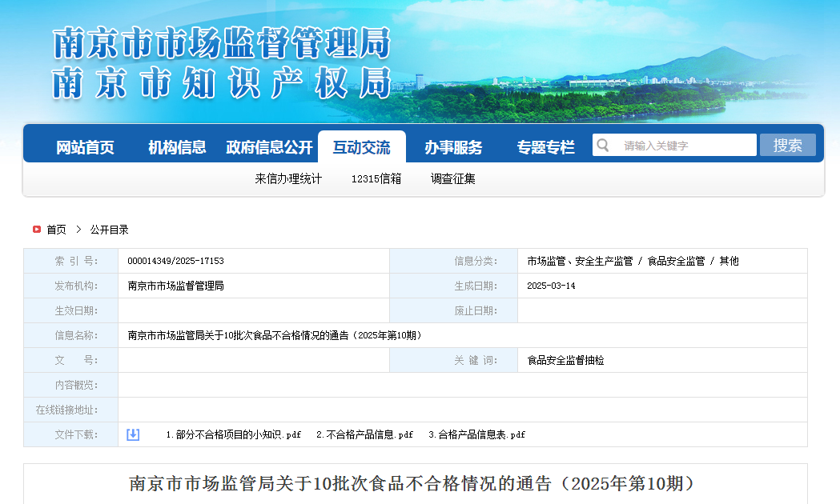Screen dimensions: 840x504
Task: Go to the 专题专栏 section
Action: [x=546, y=147]
